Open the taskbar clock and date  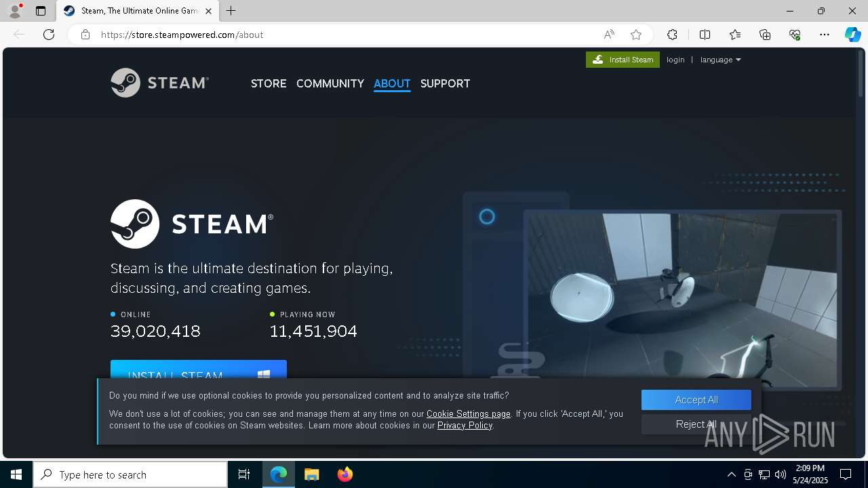(810, 474)
